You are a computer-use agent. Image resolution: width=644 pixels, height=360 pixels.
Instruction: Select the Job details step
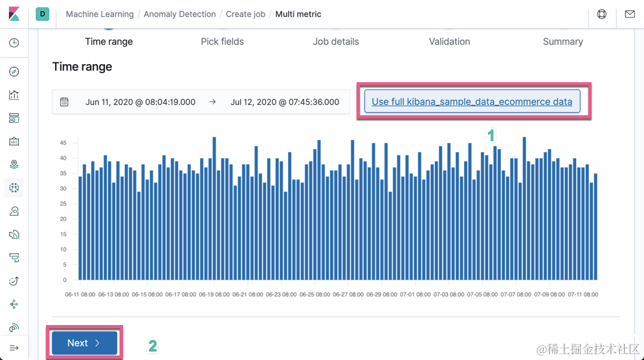(x=336, y=41)
